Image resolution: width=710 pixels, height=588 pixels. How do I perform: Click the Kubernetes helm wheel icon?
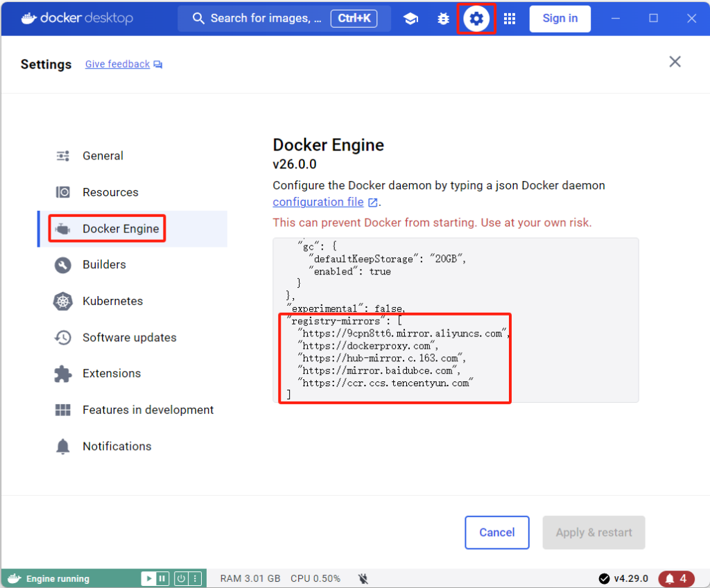[x=63, y=301]
